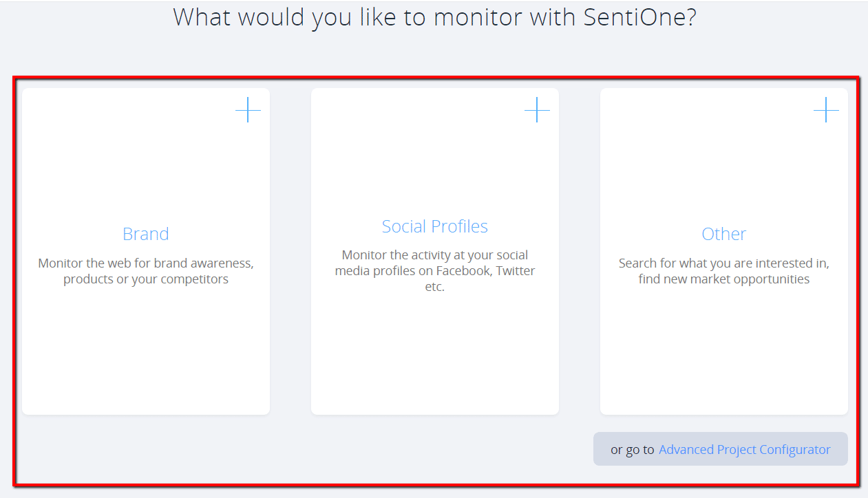Viewport: 868px width, 498px height.
Task: Click the plus icon on the Other card
Action: tap(826, 110)
